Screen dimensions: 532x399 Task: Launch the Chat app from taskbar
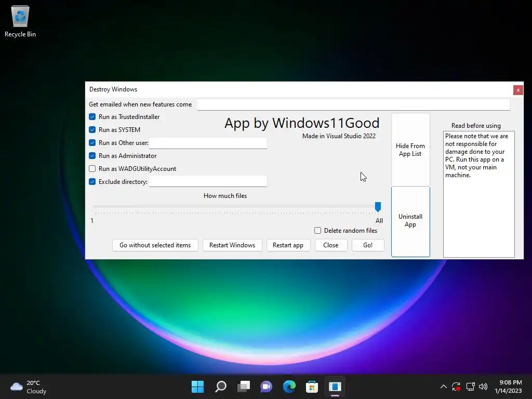click(267, 387)
